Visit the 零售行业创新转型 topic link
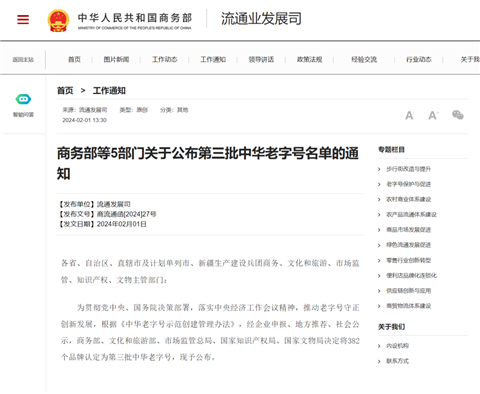The image size is (480, 394). coord(408,260)
